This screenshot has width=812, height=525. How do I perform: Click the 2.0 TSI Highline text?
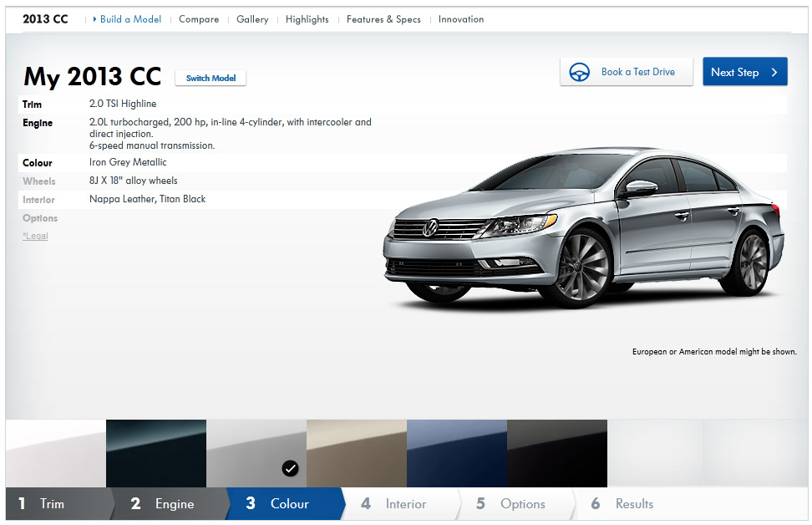point(123,104)
